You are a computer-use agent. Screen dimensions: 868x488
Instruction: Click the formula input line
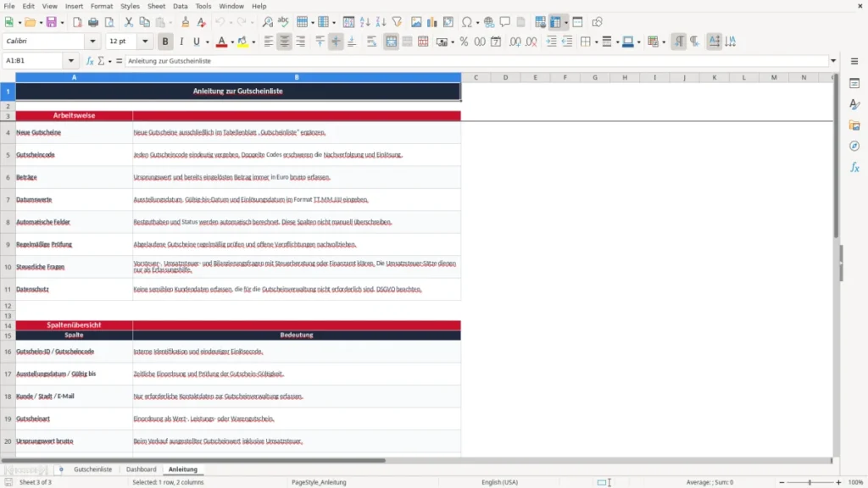click(x=476, y=61)
